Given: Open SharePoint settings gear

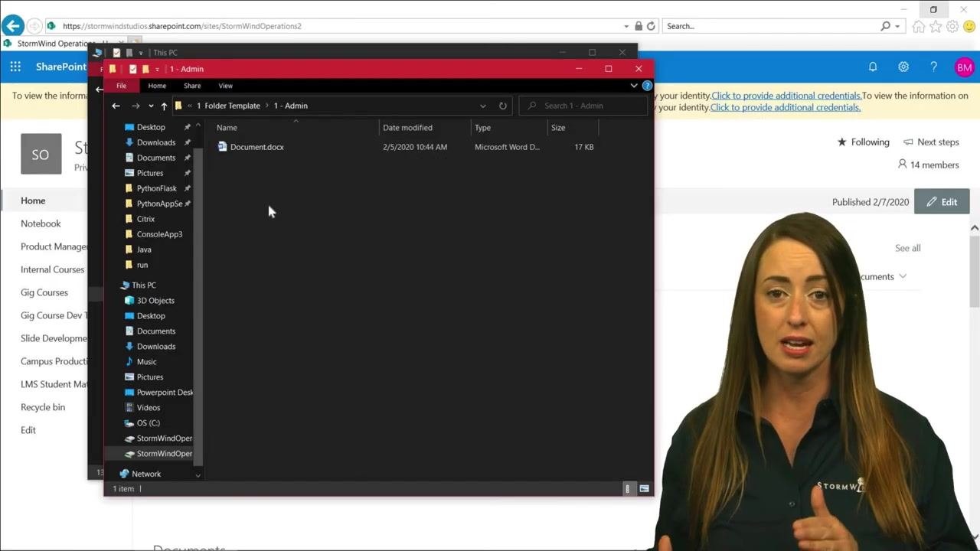Looking at the screenshot, I should click(x=903, y=67).
